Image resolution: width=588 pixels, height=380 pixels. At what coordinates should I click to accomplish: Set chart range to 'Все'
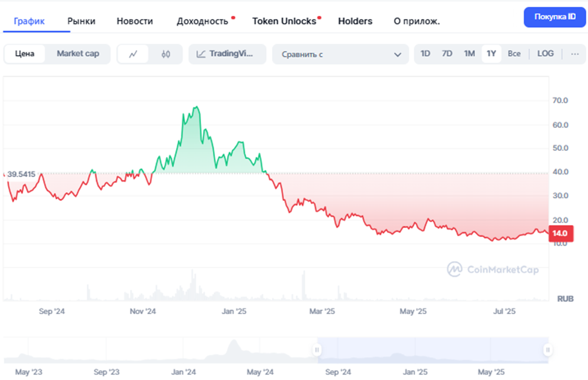coord(514,54)
